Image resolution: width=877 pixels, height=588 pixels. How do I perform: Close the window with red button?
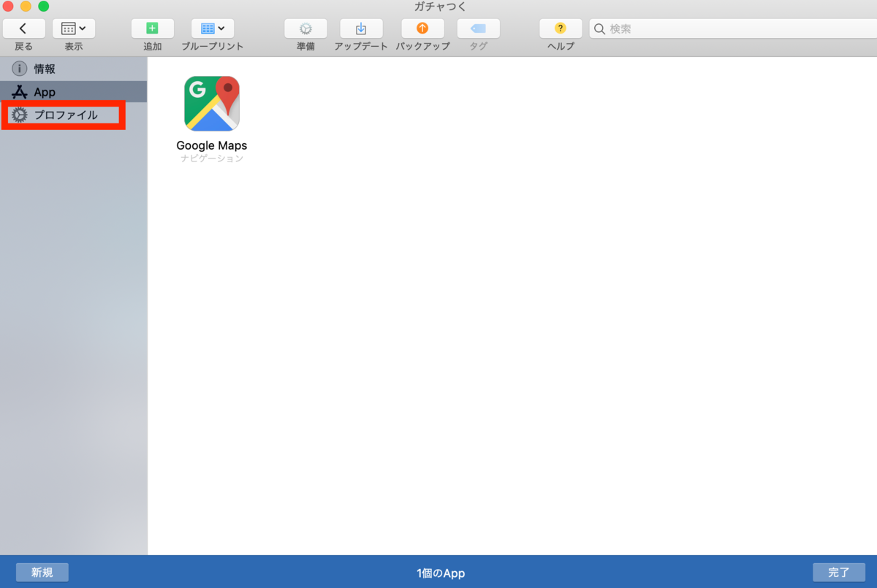coord(8,7)
